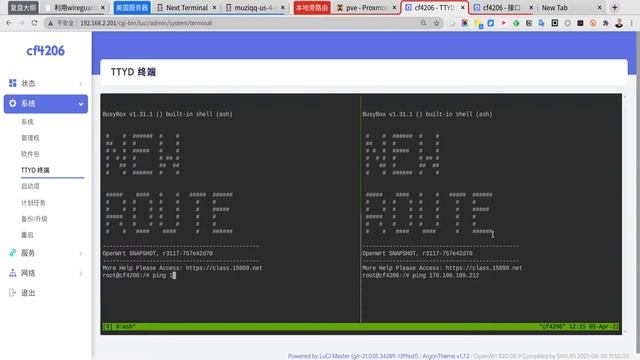Open the 重启 submenu item

click(x=27, y=235)
